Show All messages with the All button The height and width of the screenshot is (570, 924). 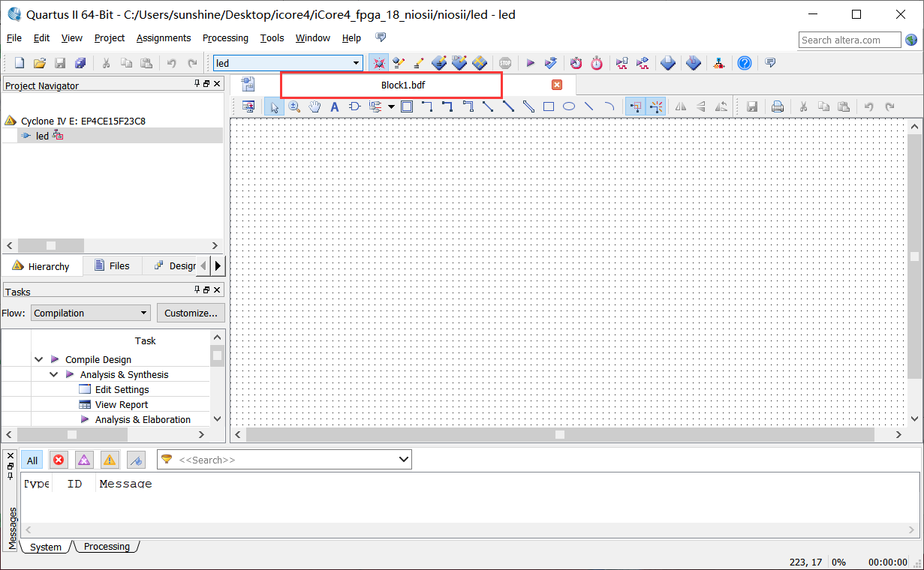pos(32,460)
